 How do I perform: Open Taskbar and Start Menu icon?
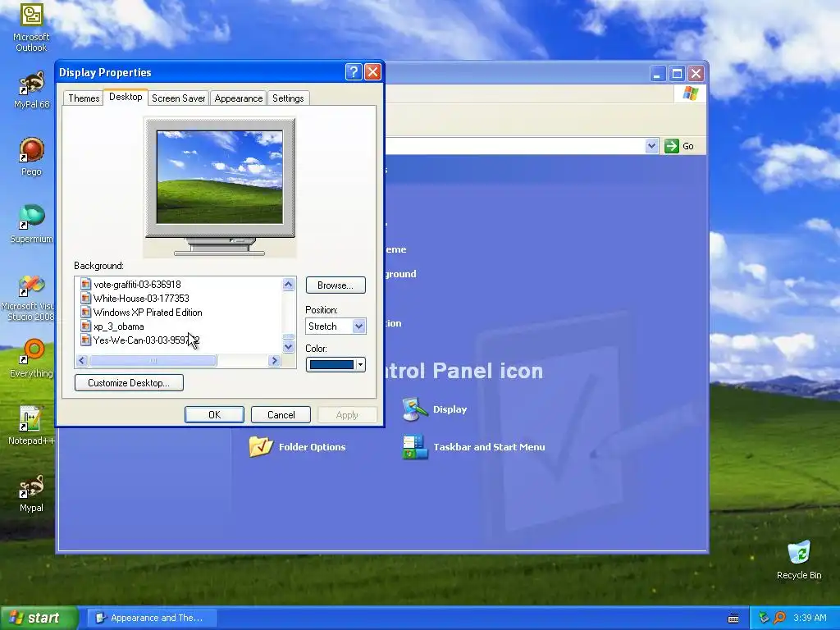click(473, 447)
